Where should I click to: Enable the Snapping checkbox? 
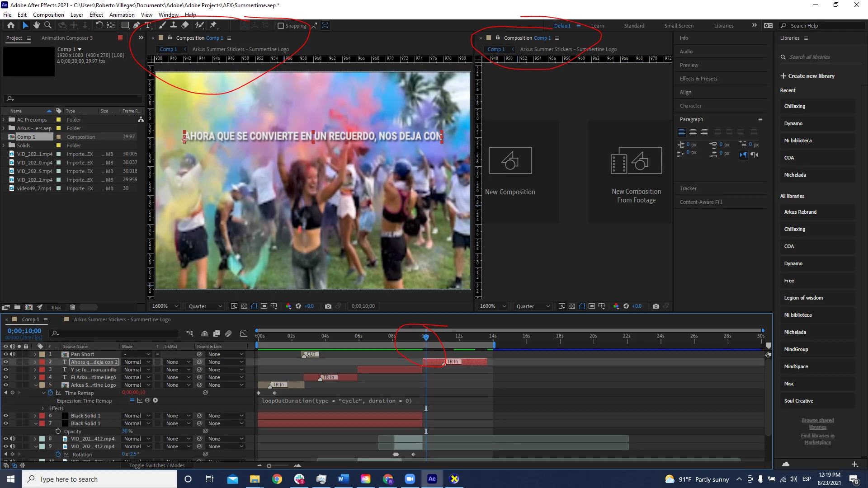[281, 26]
